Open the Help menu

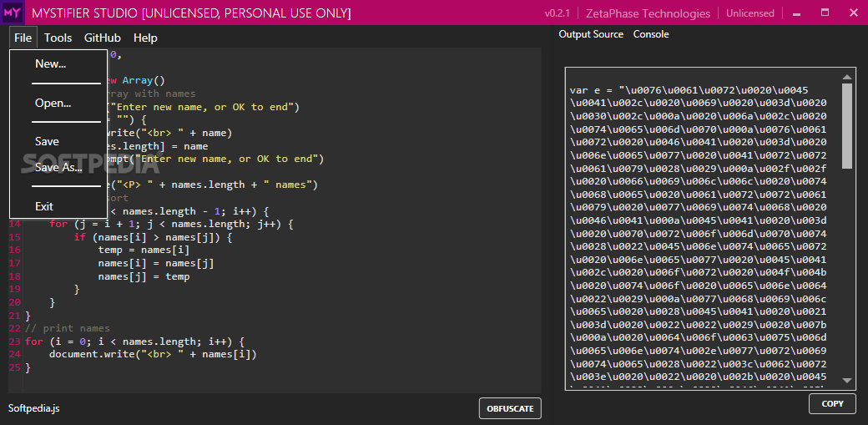coord(145,38)
